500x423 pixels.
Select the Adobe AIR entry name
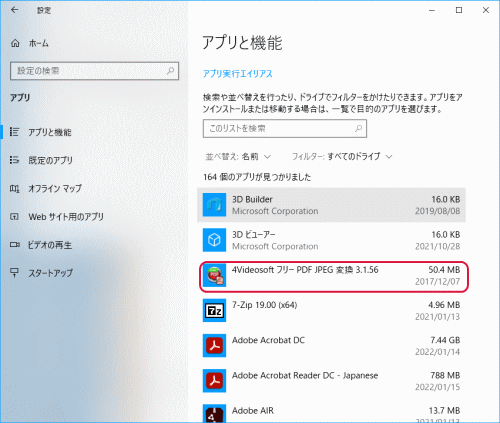[x=253, y=411]
